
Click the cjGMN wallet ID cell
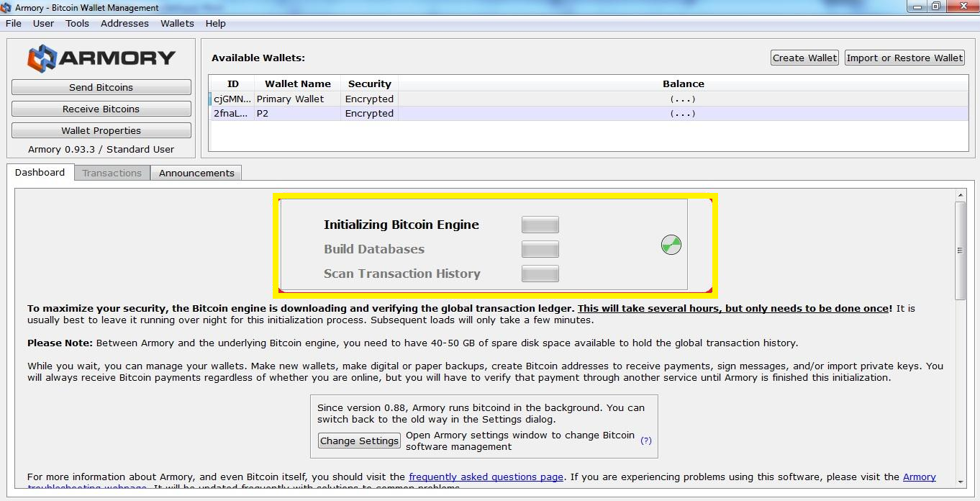(x=232, y=99)
